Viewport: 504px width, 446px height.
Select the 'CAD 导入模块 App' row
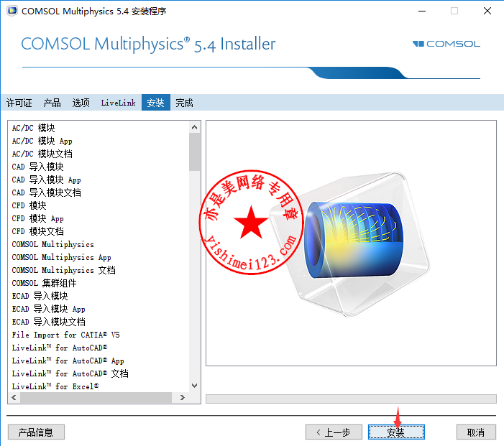(x=100, y=180)
